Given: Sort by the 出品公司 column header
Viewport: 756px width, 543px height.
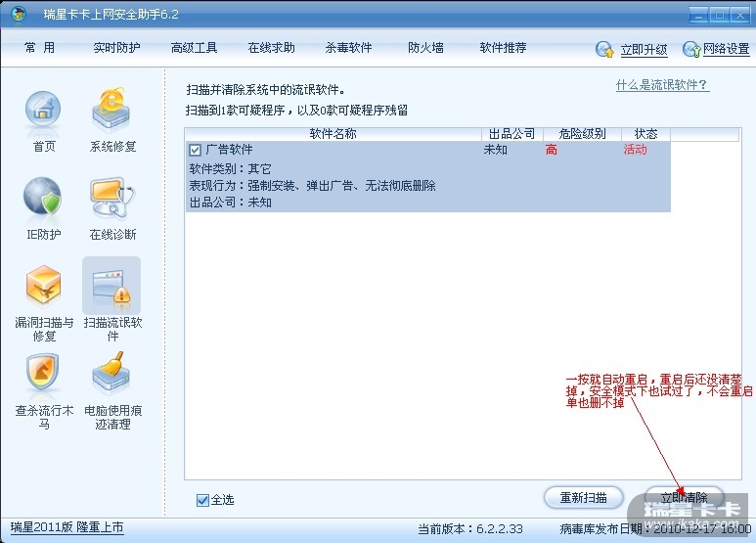Looking at the screenshot, I should point(512,134).
